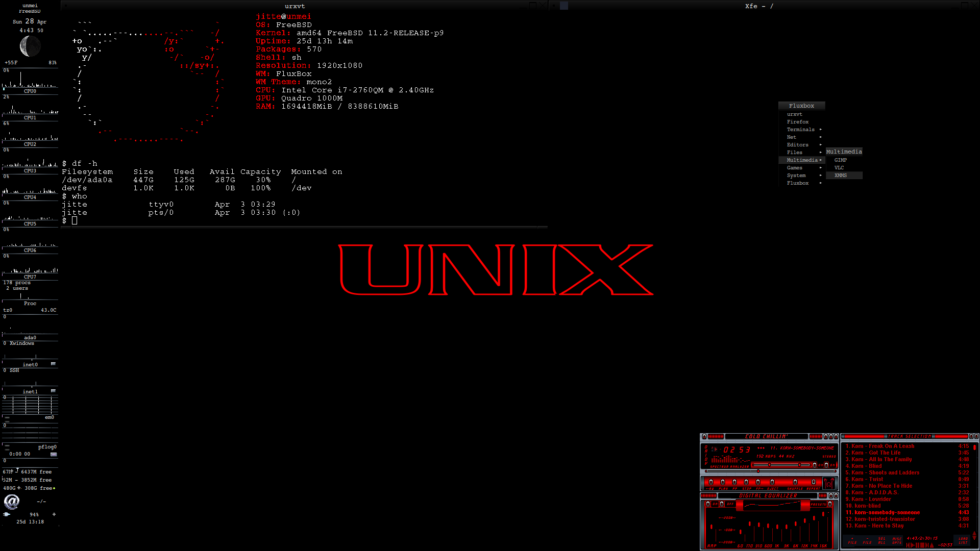
Task: Click the PP pause button
Action: click(x=734, y=482)
